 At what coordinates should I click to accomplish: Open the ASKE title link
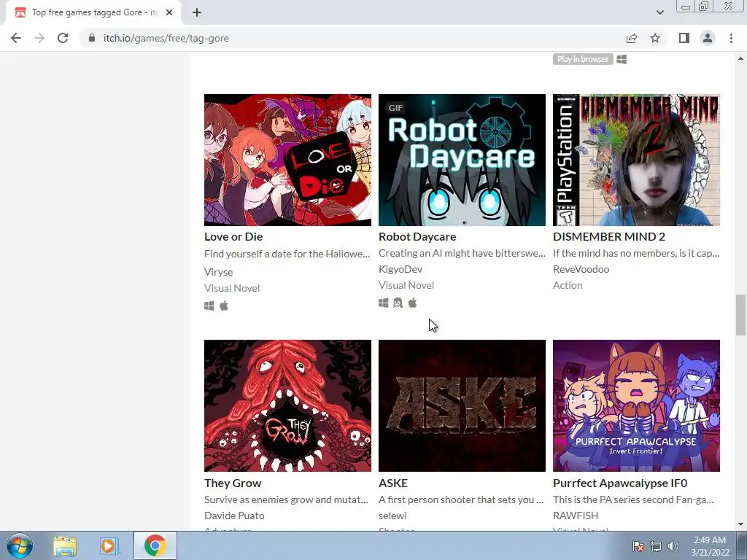393,483
